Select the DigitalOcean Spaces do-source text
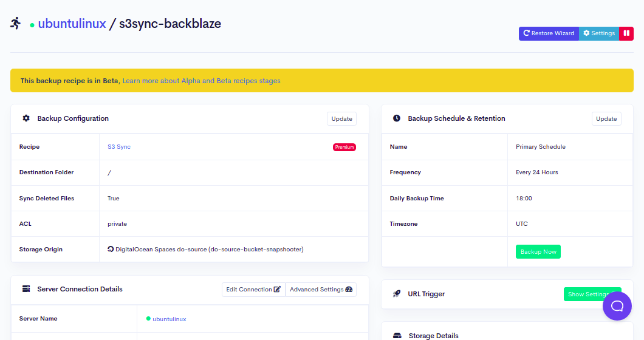Screen dimensions: 644x340 (x=210, y=250)
